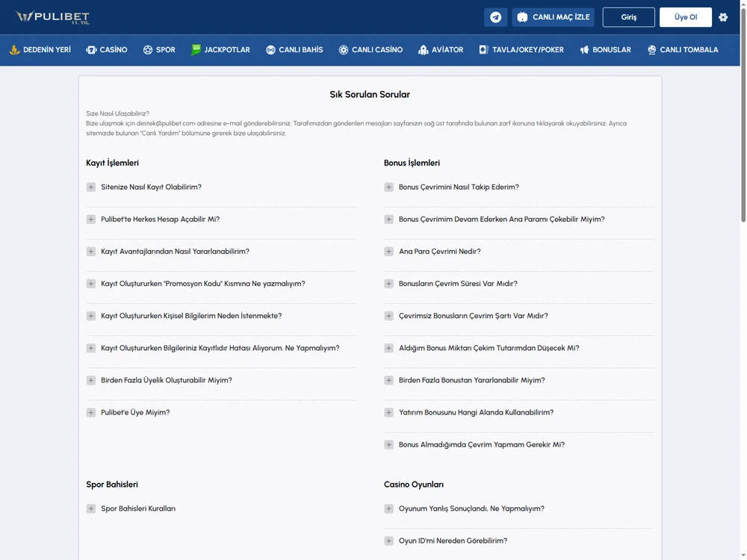The width and height of the screenshot is (747, 560).
Task: Expand 'Spor Bahisleri Kuralları' item
Action: pyautogui.click(x=91, y=508)
